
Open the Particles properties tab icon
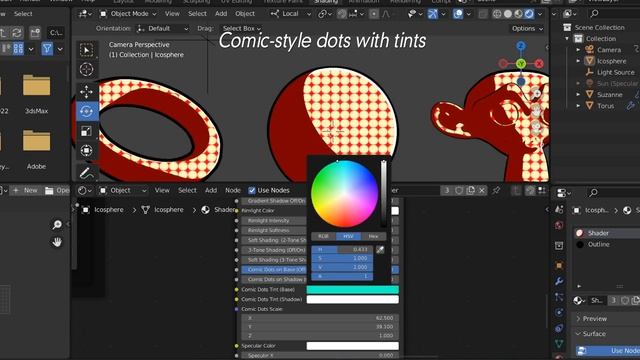tap(559, 297)
